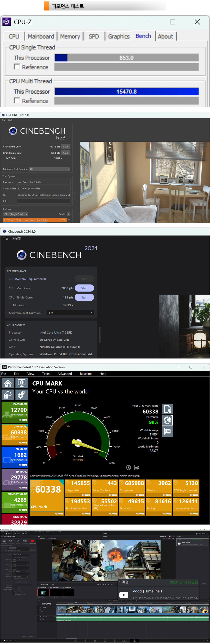Open Minimum Test Duration dropdown in Cinebench 2024
Image resolution: width=210 pixels, height=644 pixels.
point(71,313)
